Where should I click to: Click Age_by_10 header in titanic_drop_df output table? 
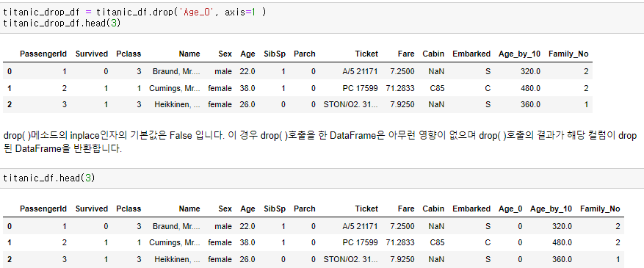point(520,54)
